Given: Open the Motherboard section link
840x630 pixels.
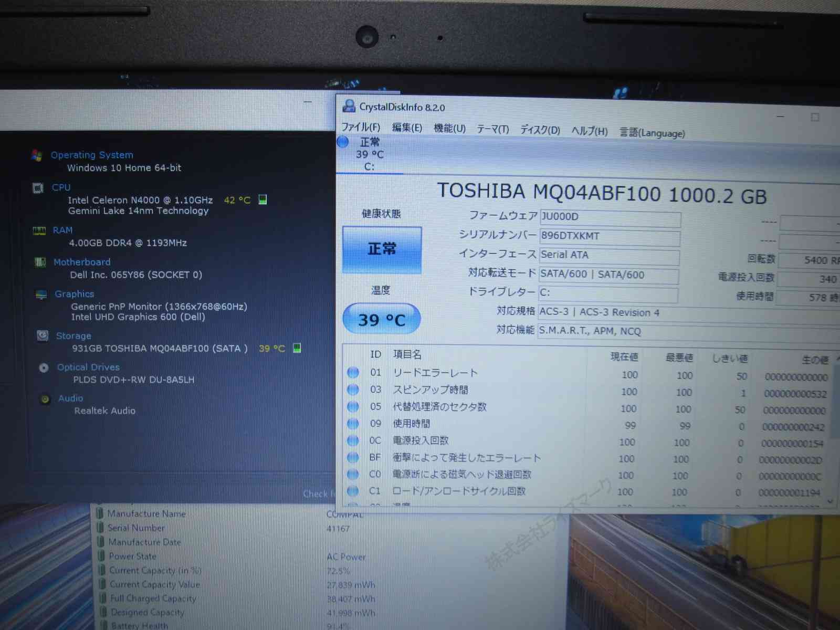Looking at the screenshot, I should tap(82, 262).
